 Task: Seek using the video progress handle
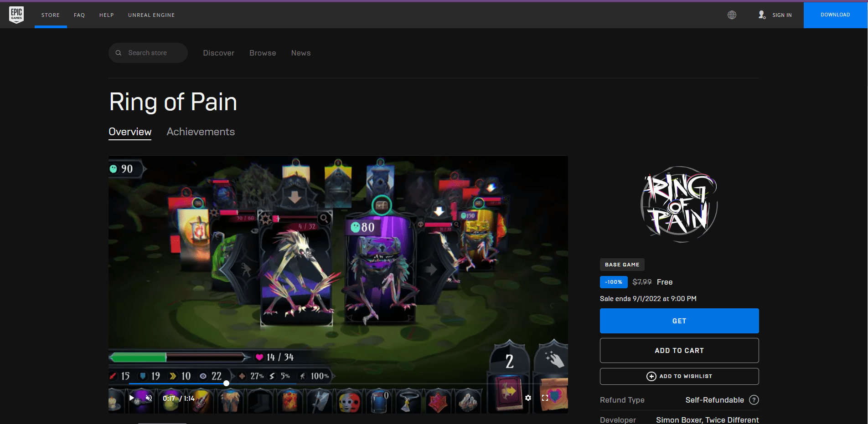pos(226,383)
